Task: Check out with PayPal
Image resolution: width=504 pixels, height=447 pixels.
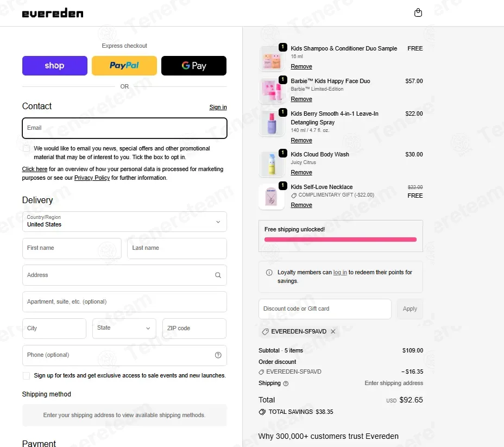Action: [124, 66]
